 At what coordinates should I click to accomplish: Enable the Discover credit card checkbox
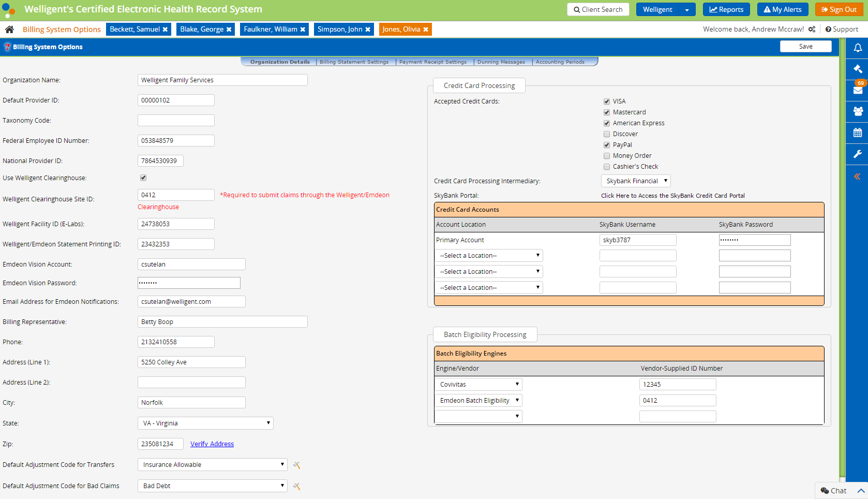[607, 134]
